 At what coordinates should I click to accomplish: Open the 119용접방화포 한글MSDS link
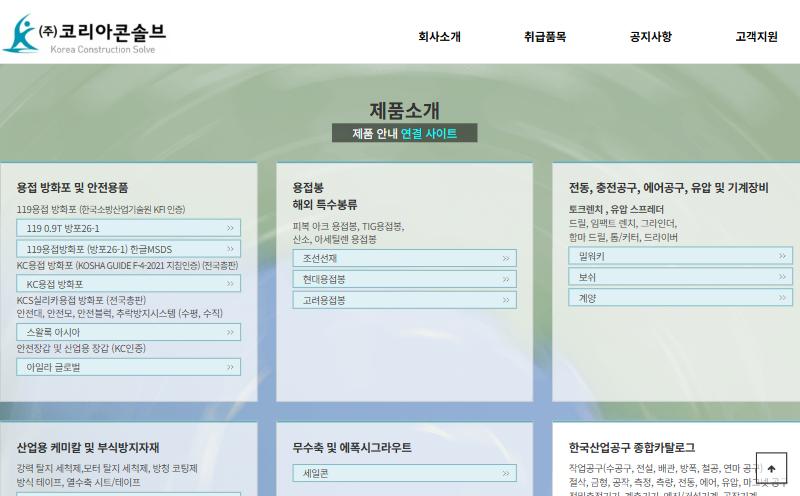click(x=129, y=249)
